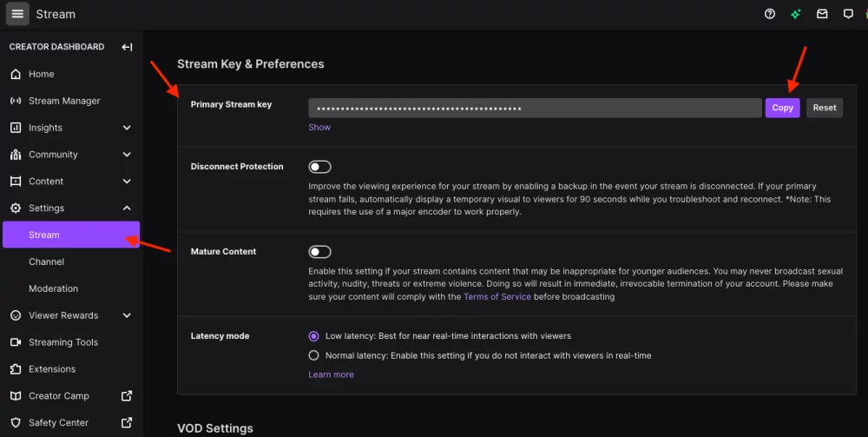Select the Normal latency radio option
868x437 pixels.
(x=314, y=355)
